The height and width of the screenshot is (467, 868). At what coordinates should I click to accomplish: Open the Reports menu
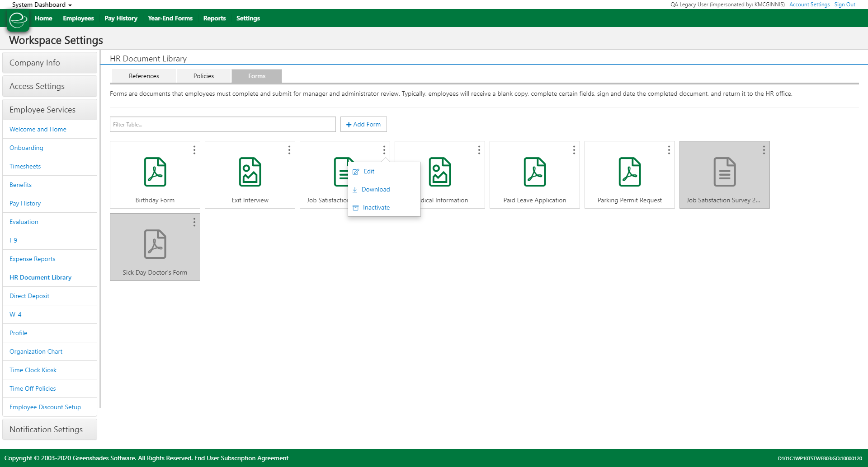point(214,19)
